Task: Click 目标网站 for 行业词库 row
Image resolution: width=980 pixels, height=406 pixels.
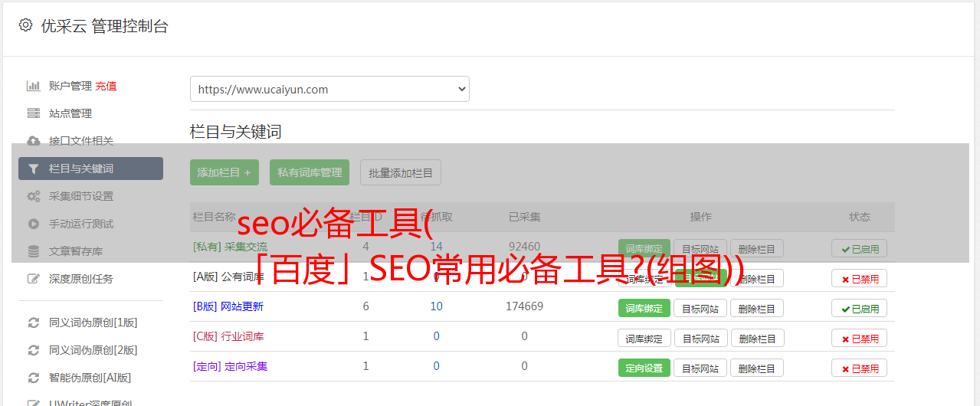Action: (x=700, y=338)
